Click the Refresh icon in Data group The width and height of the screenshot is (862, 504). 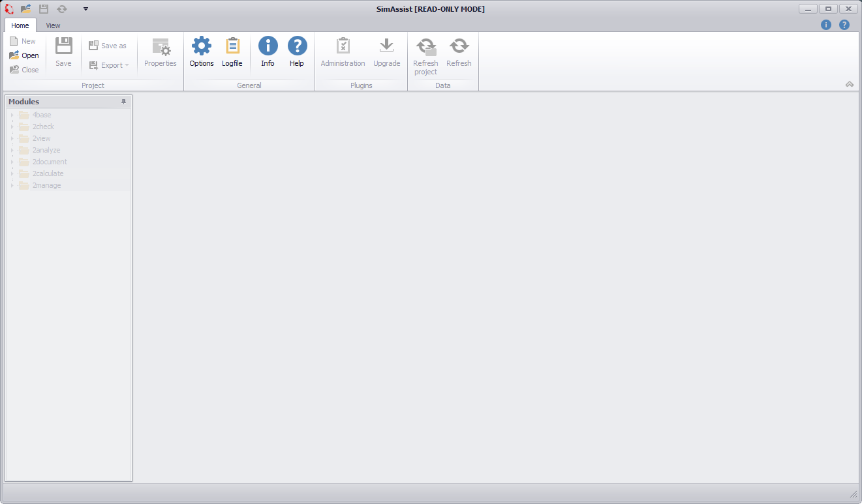click(459, 52)
